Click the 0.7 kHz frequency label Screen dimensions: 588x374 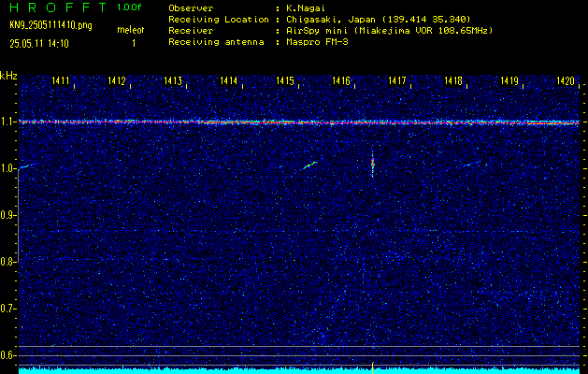click(7, 309)
